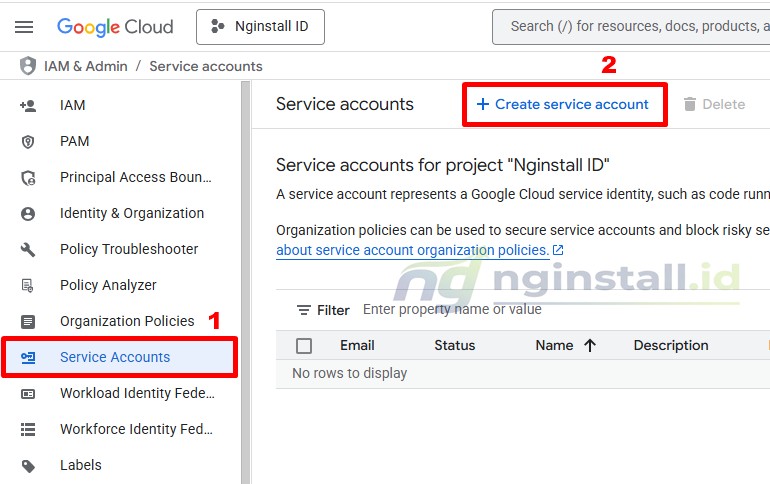Click the 'Service accounts' page heading

pyautogui.click(x=345, y=104)
